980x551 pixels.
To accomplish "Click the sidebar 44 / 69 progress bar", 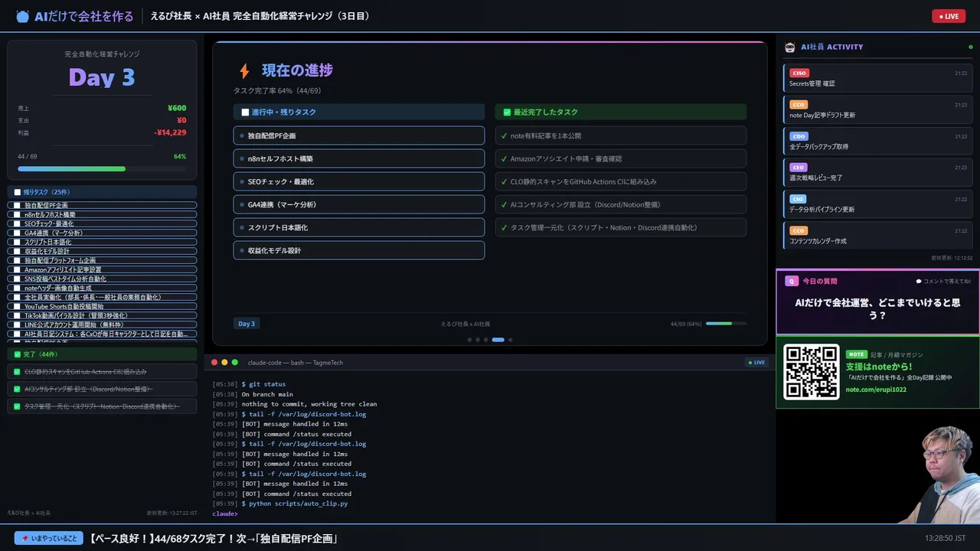I will point(102,168).
